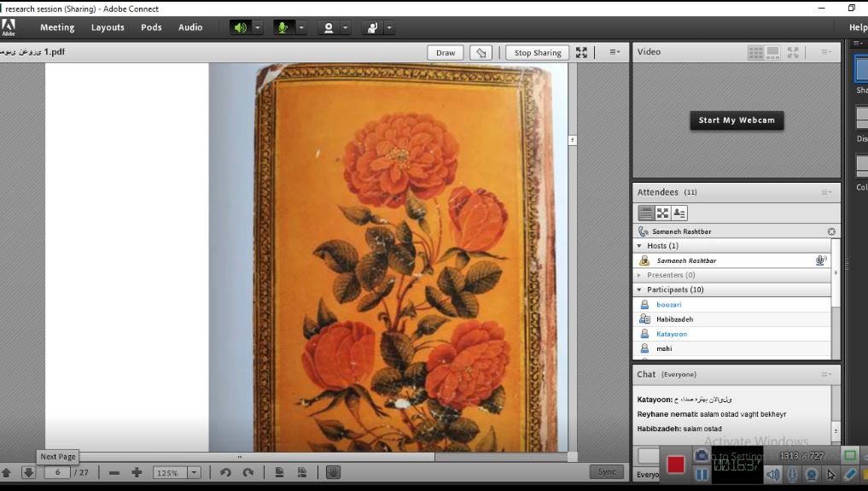Screen dimensions: 868x491
Task: Click the webcam icon in the top toolbar
Action: (x=329, y=27)
